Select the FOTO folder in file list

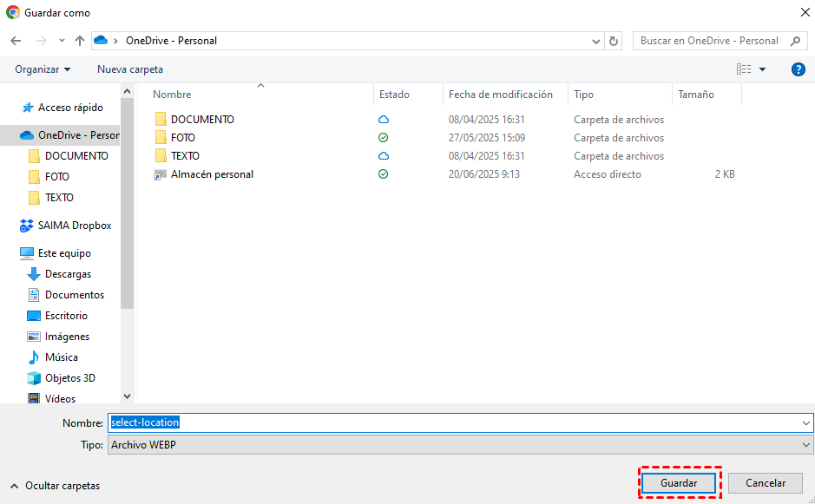tap(183, 138)
